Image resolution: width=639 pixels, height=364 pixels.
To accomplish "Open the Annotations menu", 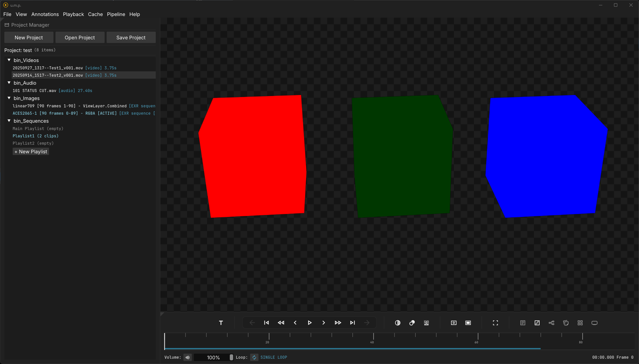I will [45, 14].
